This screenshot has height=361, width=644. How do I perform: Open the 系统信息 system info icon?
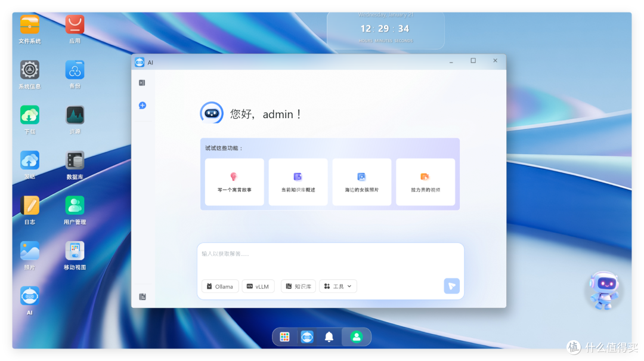coord(30,70)
